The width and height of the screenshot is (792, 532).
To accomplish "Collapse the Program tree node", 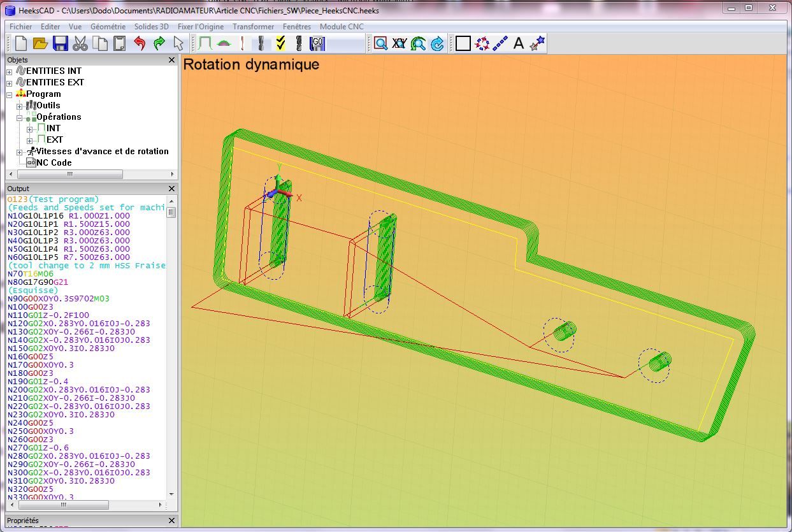I will (9, 94).
